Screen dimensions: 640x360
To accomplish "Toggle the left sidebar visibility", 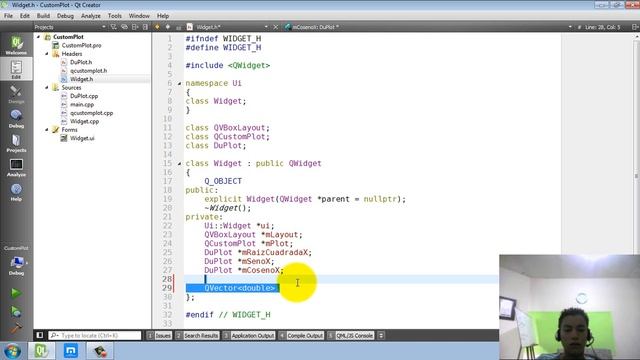I will coord(40,335).
